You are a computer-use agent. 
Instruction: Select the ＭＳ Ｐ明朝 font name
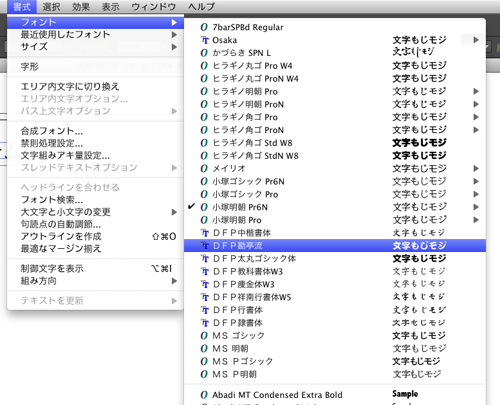(x=235, y=374)
